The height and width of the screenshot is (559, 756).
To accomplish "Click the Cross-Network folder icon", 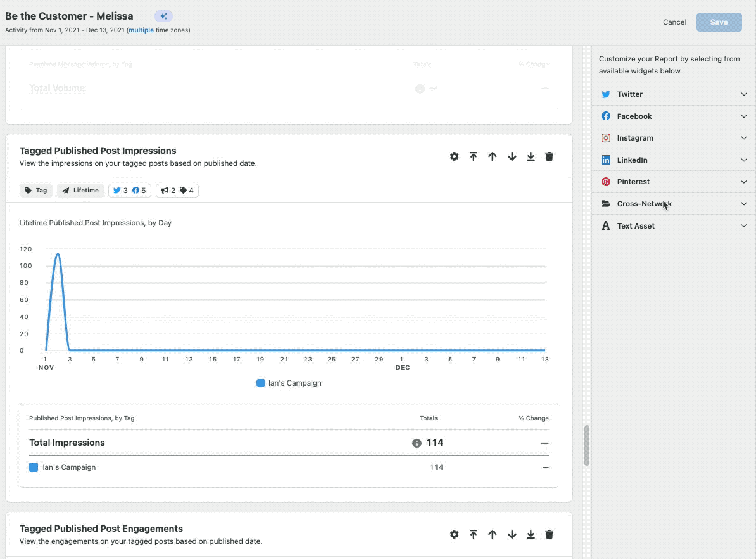I will (x=606, y=204).
